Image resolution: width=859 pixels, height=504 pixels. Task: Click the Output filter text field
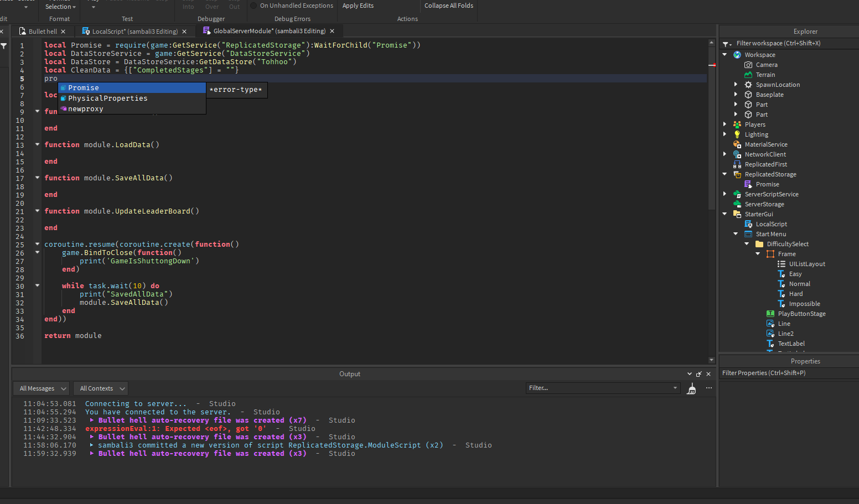coord(602,388)
